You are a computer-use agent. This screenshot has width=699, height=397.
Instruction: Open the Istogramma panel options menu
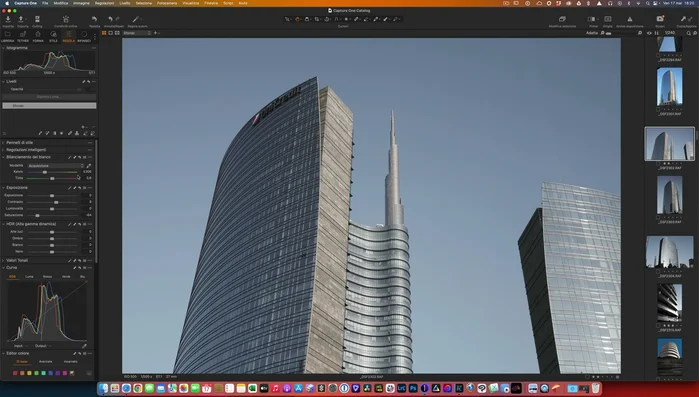[94, 48]
